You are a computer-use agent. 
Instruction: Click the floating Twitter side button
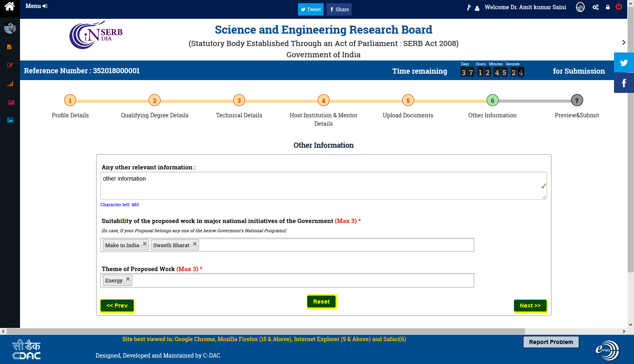click(624, 63)
